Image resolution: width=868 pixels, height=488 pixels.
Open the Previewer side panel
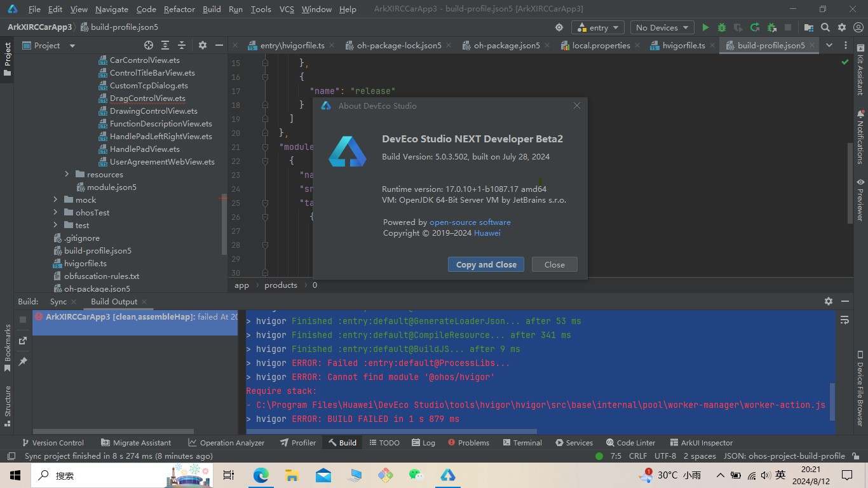tap(860, 200)
